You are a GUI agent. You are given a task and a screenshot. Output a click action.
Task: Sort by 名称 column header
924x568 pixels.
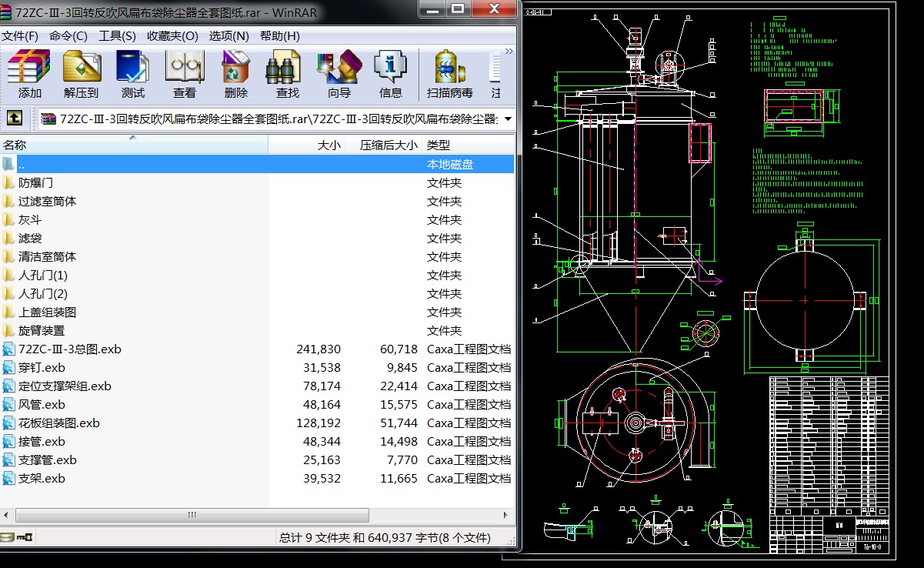(x=15, y=145)
